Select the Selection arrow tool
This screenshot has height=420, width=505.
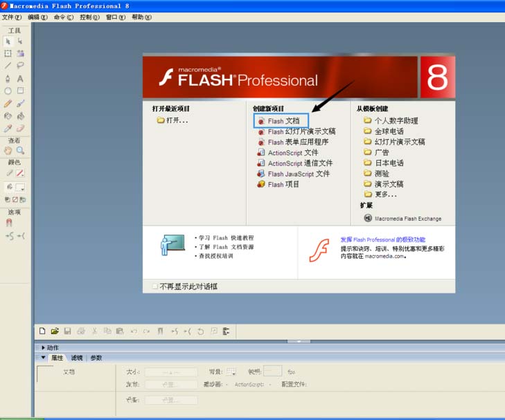[8, 41]
